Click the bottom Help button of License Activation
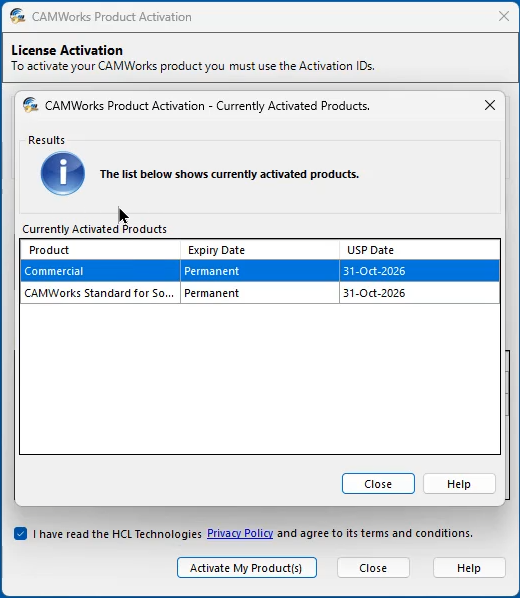The height and width of the screenshot is (598, 520). (x=469, y=567)
